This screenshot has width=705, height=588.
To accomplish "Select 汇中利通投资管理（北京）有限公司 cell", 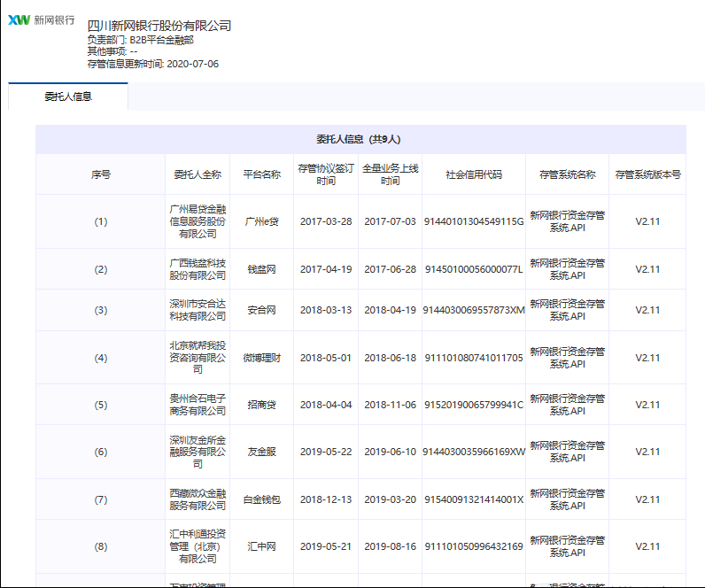I will coord(198,546).
